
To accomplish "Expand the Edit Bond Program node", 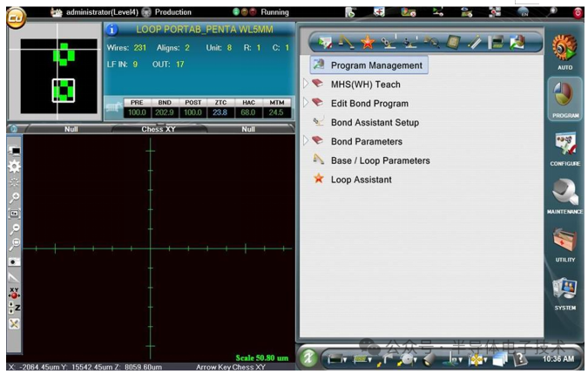I will click(x=306, y=103).
